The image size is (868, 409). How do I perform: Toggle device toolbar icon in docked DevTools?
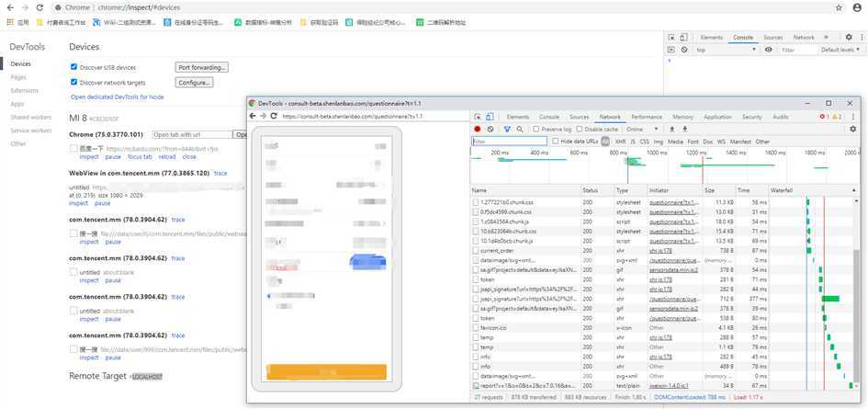point(683,37)
